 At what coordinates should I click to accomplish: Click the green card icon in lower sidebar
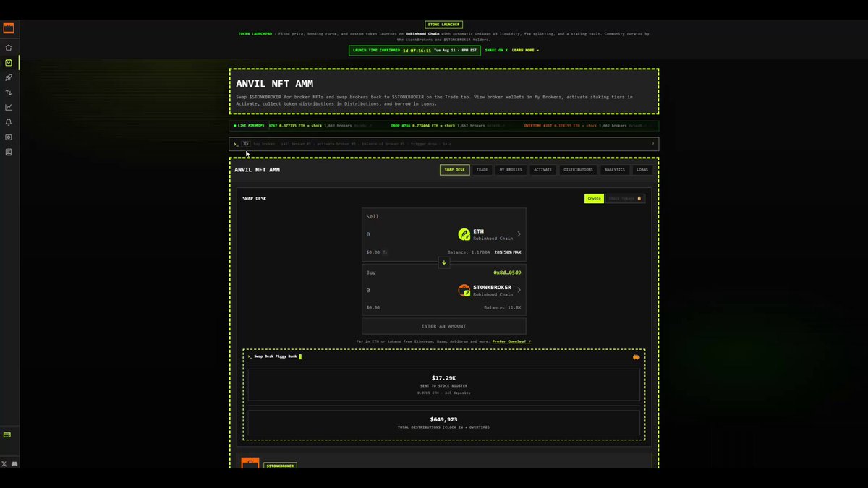[7, 435]
